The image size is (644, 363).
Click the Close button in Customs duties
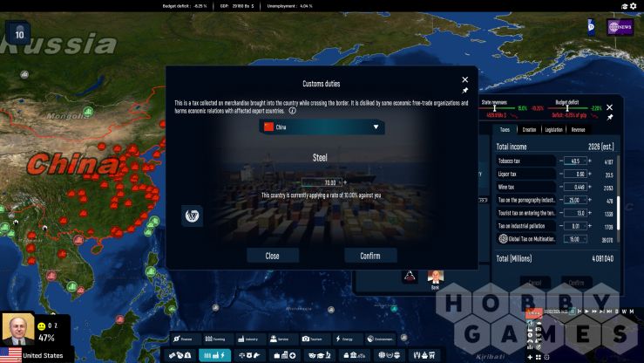pos(272,256)
